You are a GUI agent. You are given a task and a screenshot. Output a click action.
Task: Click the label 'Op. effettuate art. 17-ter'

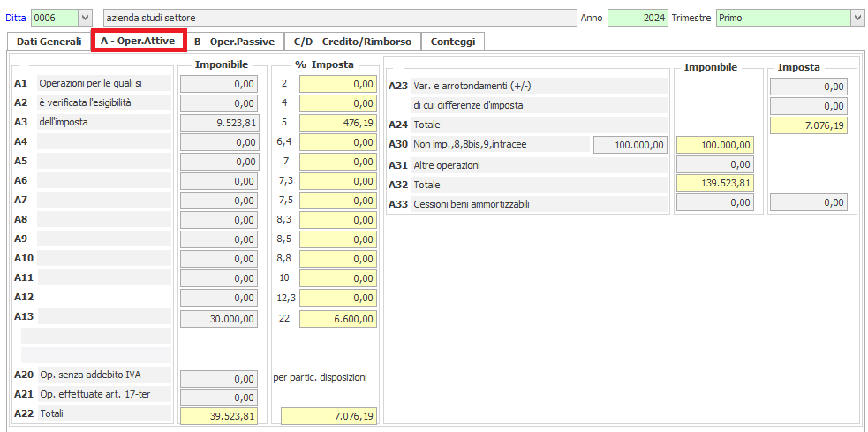click(96, 394)
